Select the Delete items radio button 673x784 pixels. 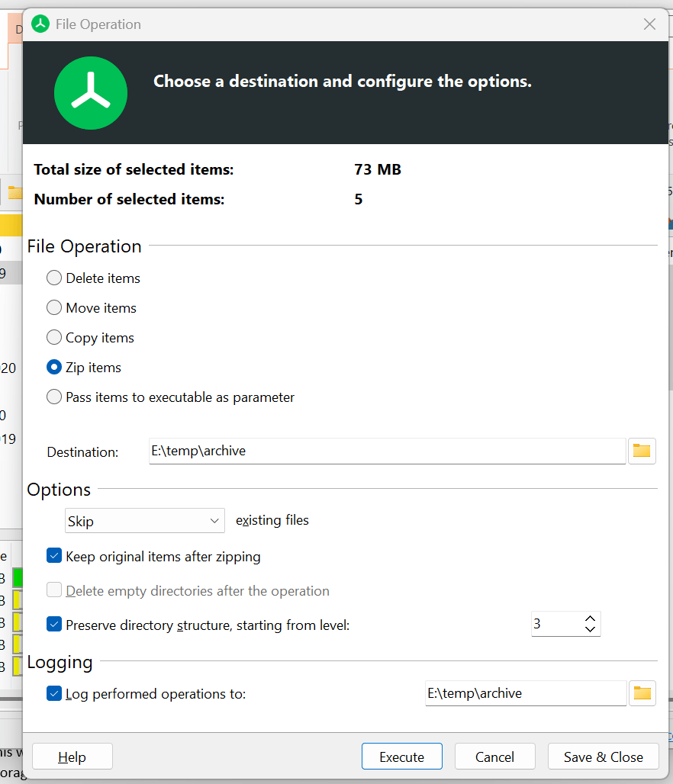54,278
